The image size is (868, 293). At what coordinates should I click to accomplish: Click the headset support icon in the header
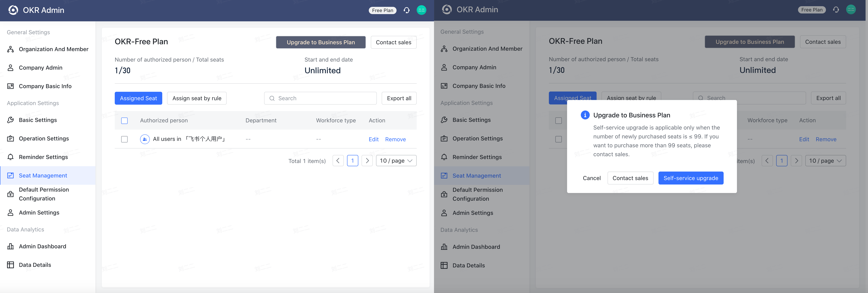point(406,10)
